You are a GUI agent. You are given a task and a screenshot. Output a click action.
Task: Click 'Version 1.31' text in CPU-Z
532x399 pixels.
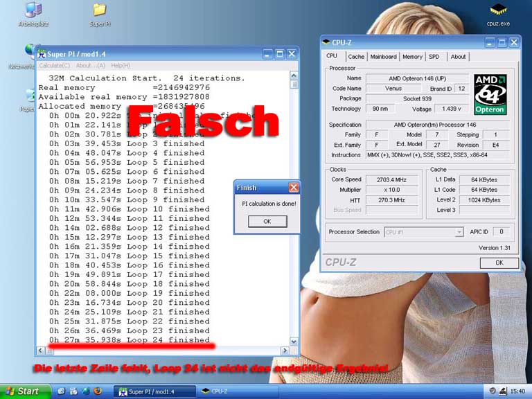[x=495, y=248]
